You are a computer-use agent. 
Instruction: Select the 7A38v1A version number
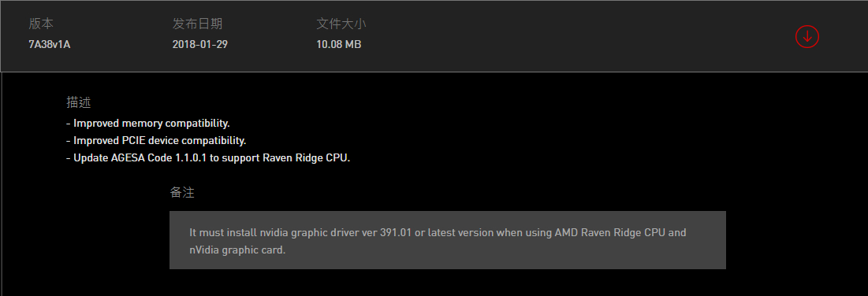pyautogui.click(x=49, y=45)
